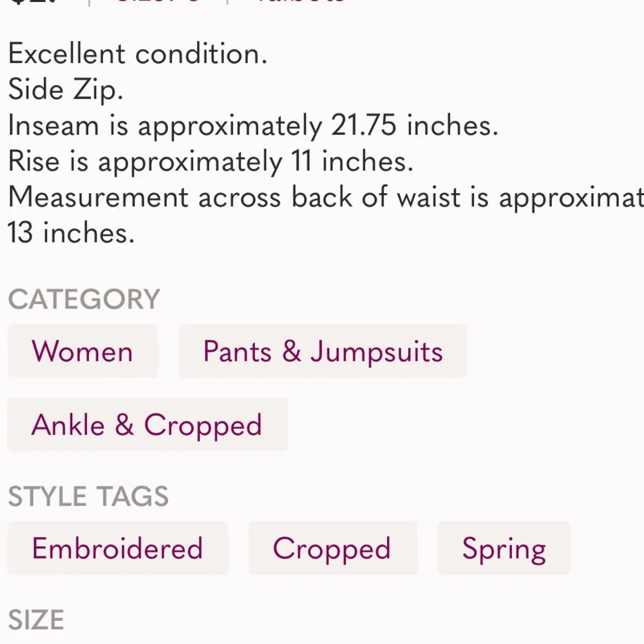Select the Women category tag
The width and height of the screenshot is (644, 644).
pos(82,351)
